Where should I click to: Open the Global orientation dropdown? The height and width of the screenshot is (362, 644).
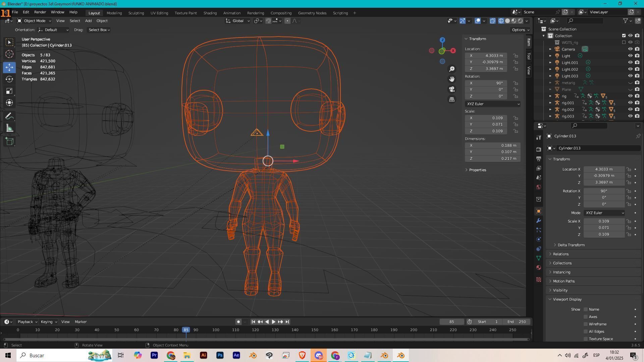tap(237, 21)
